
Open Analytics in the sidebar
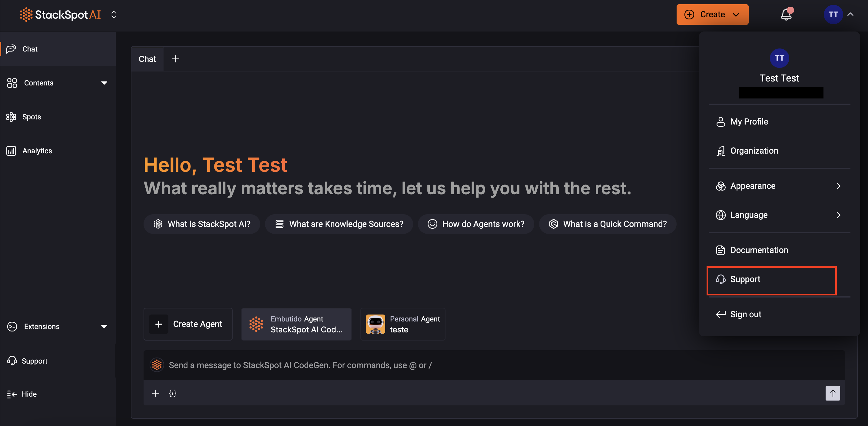[37, 151]
